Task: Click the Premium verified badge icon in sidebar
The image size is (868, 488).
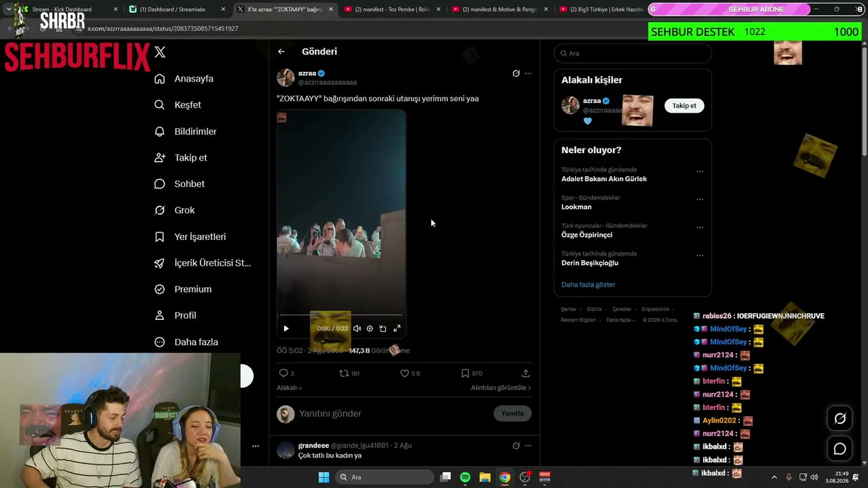Action: point(159,289)
